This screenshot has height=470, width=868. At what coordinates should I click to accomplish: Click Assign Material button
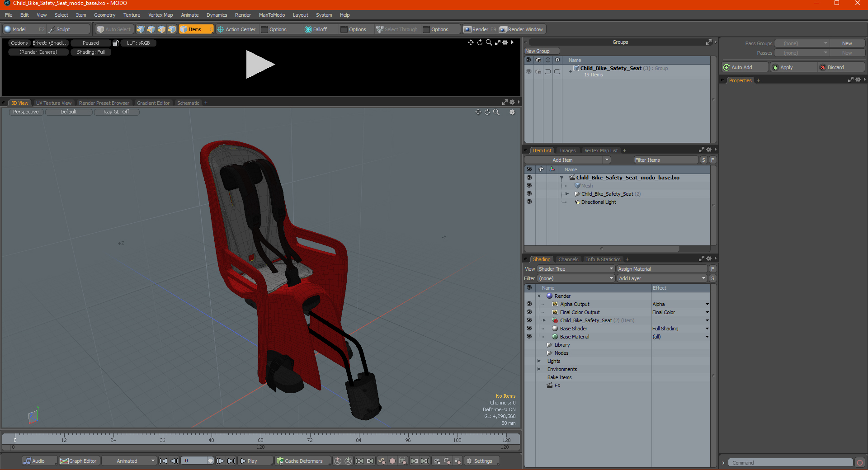[661, 269]
